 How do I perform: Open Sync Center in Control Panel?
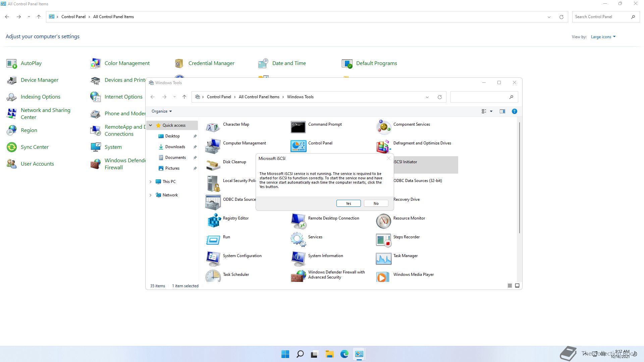coord(35,147)
